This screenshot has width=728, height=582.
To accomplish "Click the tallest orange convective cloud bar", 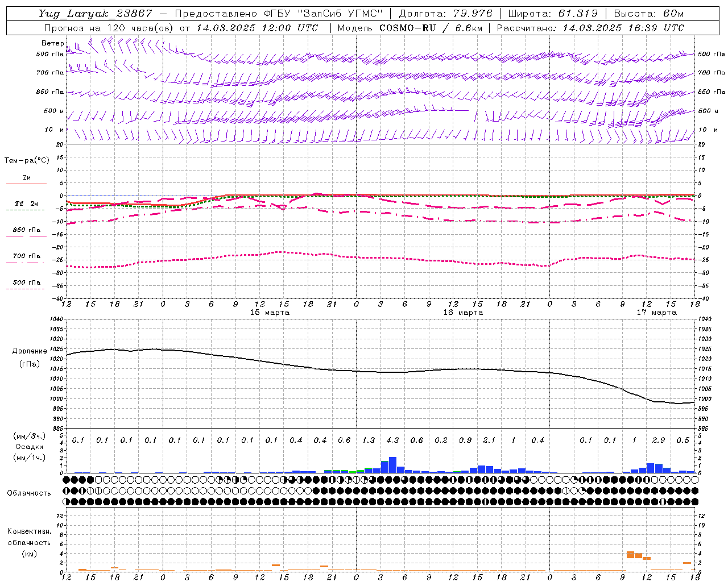I will [x=630, y=555].
